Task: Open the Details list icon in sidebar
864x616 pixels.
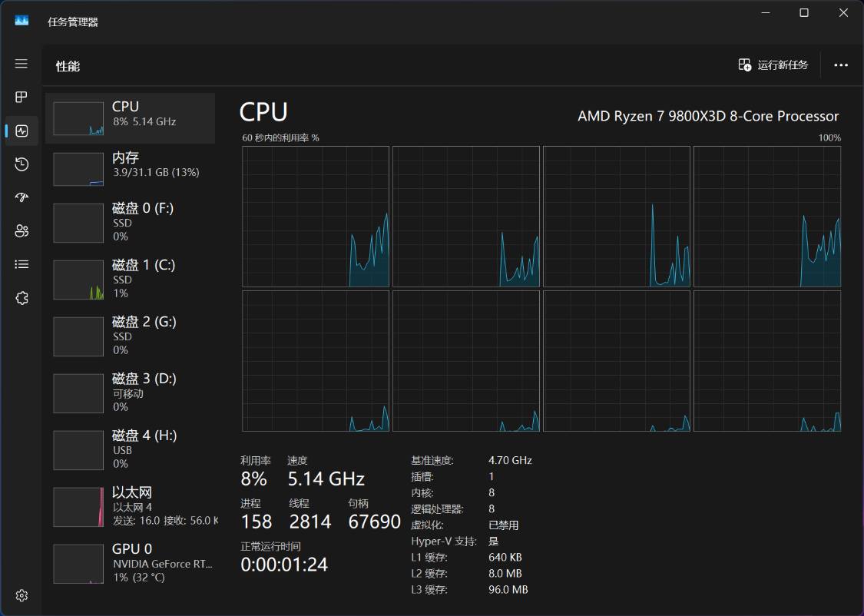Action: 22,264
